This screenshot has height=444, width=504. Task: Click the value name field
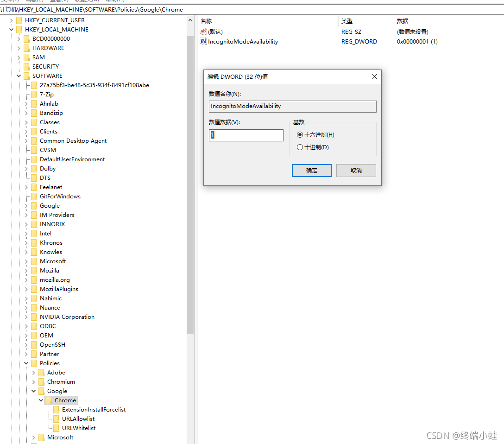(292, 107)
